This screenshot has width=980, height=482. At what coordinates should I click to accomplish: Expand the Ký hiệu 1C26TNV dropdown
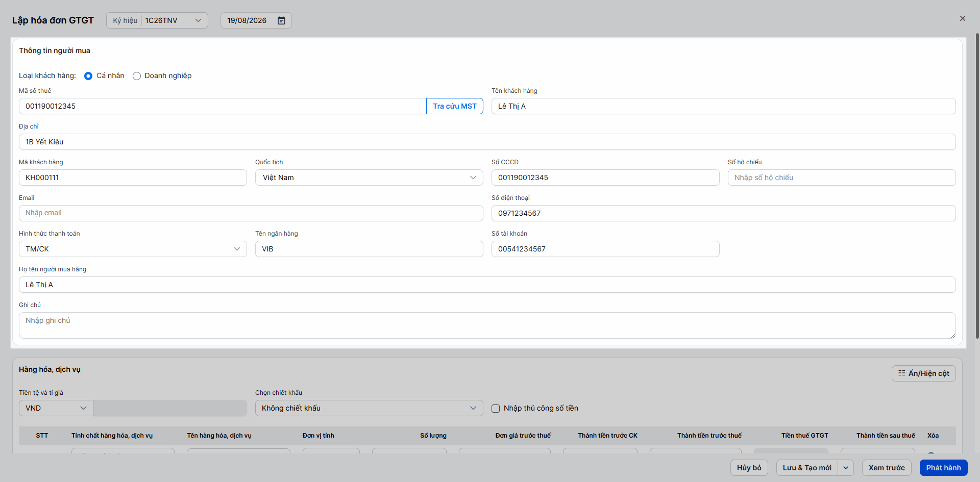pos(157,20)
